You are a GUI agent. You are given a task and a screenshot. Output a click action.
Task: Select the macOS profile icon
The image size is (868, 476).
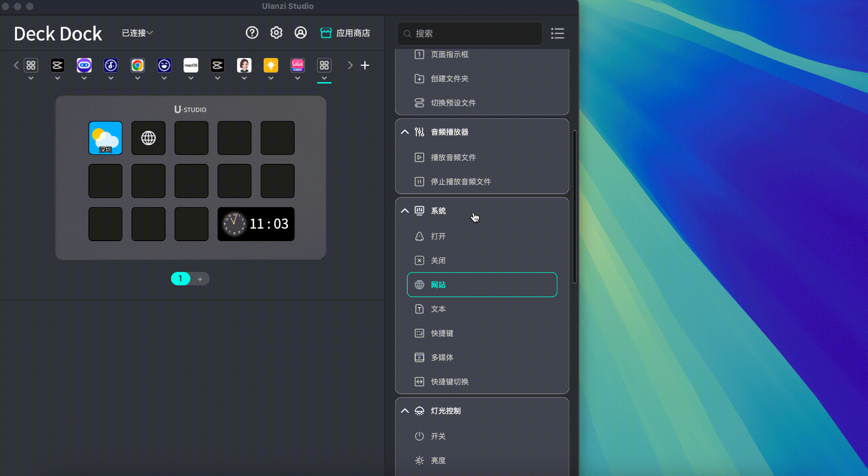pyautogui.click(x=191, y=66)
